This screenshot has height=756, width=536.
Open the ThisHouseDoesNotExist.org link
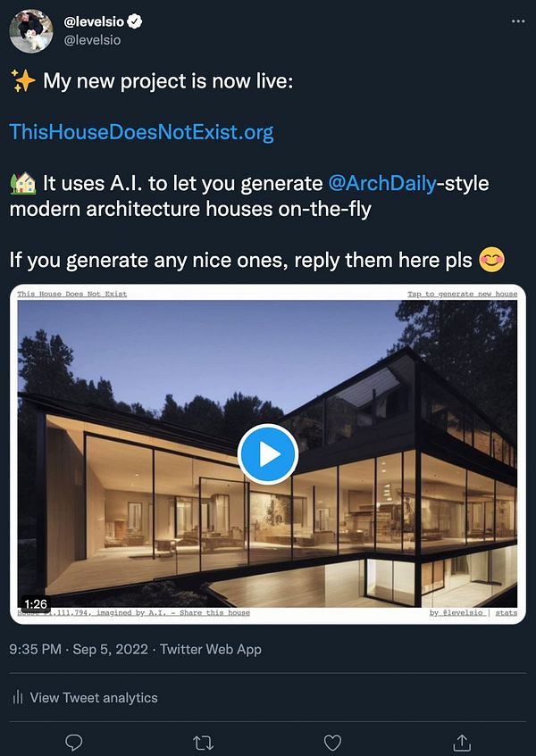point(141,131)
